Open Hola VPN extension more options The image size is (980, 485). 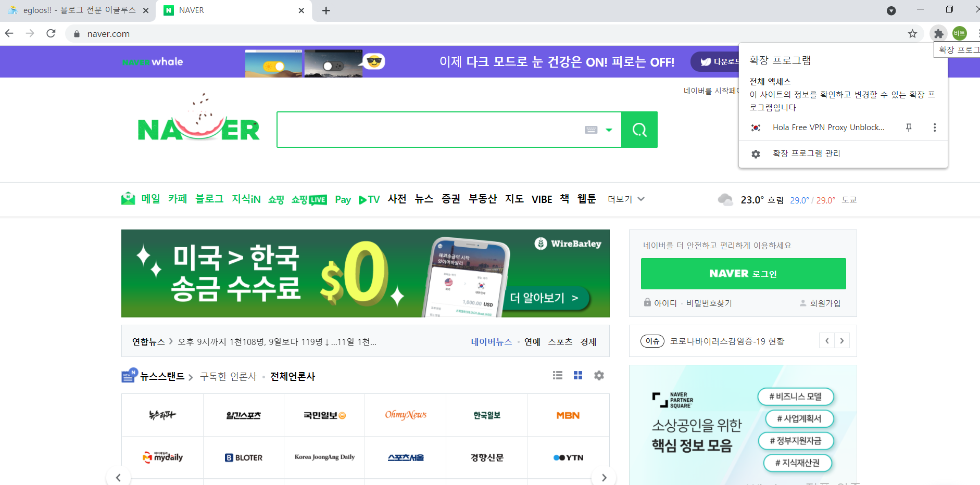(935, 127)
